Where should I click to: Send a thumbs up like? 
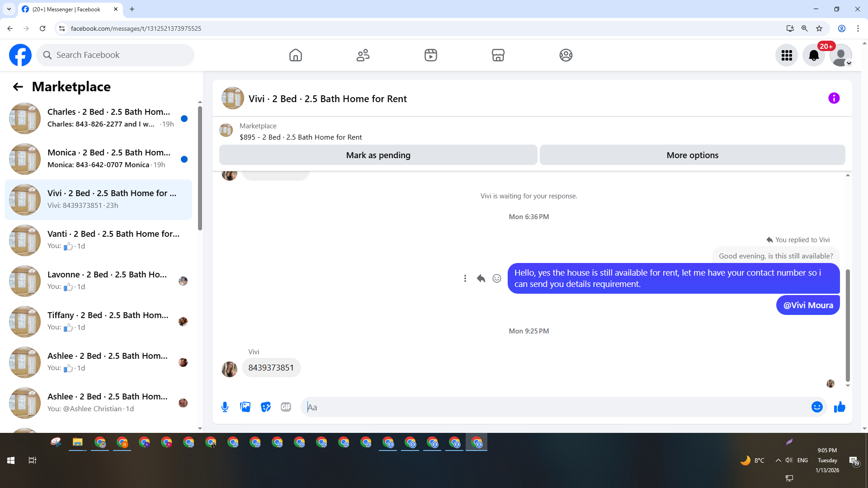pyautogui.click(x=840, y=407)
